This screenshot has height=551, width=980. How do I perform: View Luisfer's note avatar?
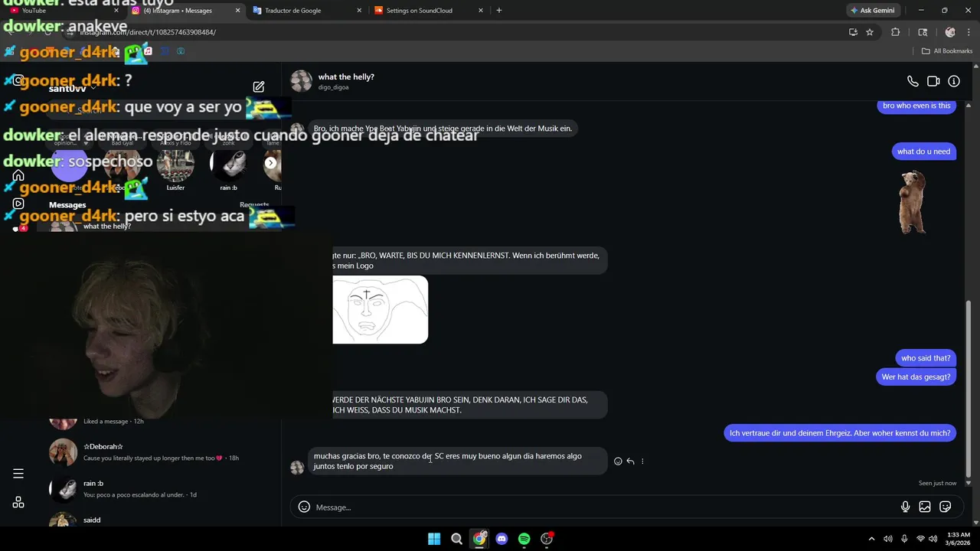coord(175,165)
